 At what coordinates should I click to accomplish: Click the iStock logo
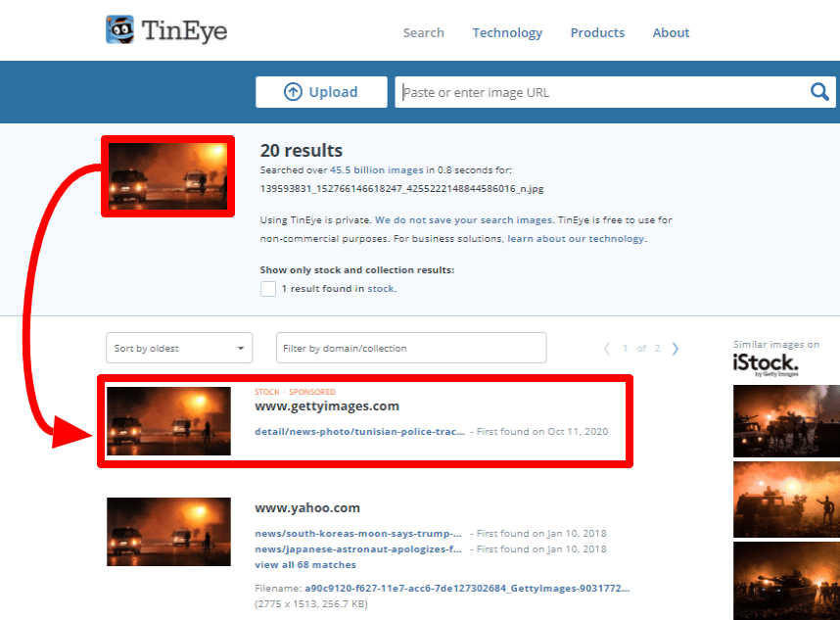coord(766,363)
